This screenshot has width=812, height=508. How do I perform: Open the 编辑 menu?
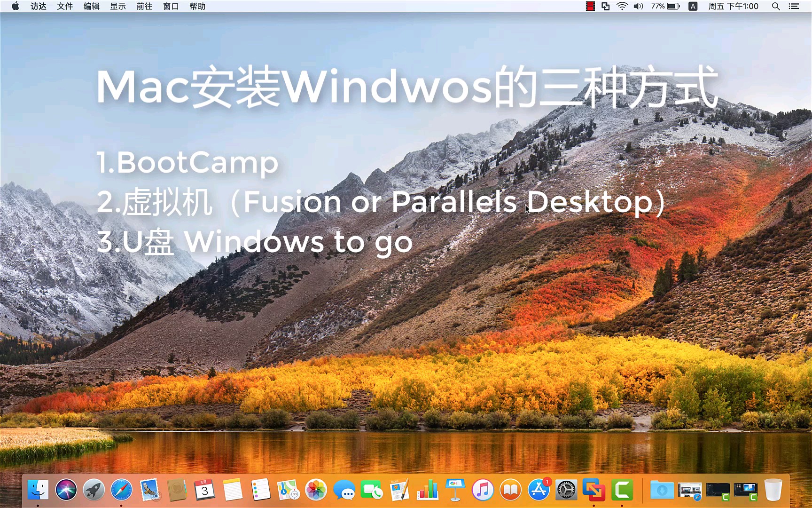point(91,6)
